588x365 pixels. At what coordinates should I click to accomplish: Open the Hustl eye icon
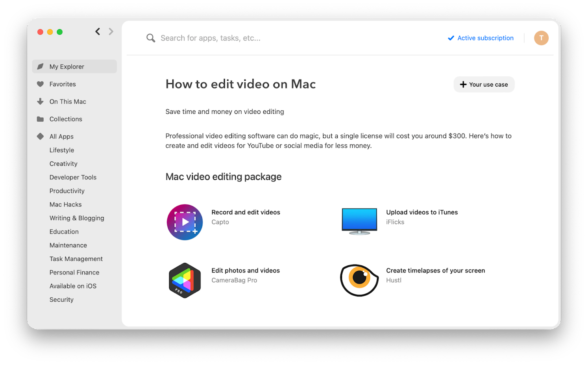click(x=359, y=280)
